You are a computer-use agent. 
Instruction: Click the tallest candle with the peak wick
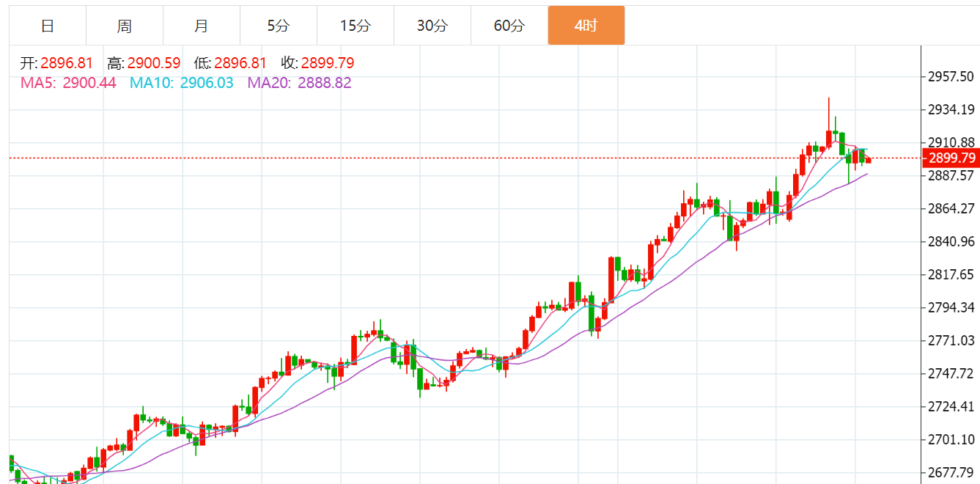click(829, 137)
